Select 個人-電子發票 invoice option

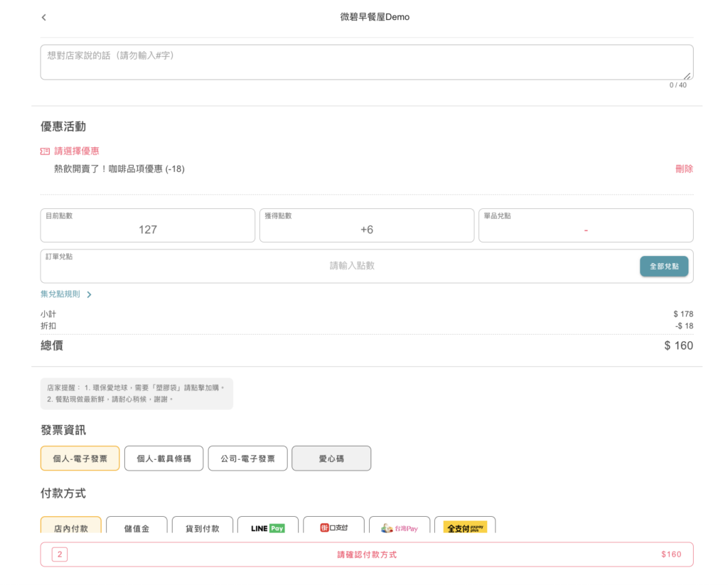(80, 458)
